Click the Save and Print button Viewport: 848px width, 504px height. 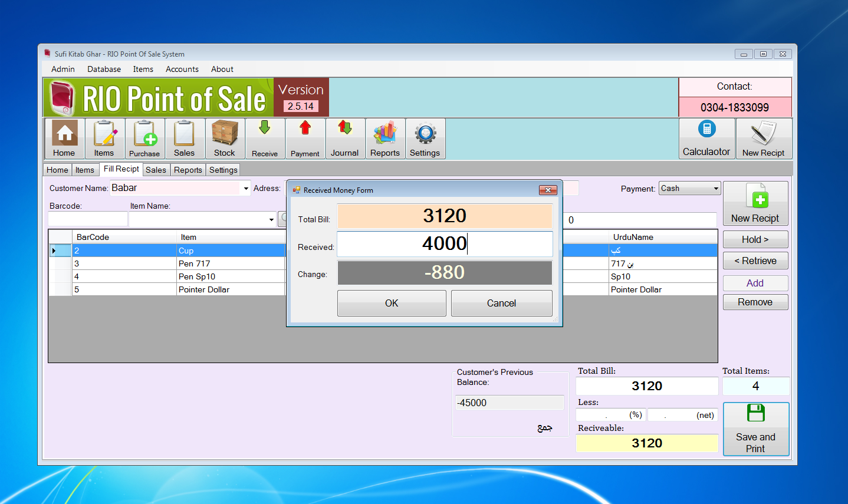(x=756, y=429)
